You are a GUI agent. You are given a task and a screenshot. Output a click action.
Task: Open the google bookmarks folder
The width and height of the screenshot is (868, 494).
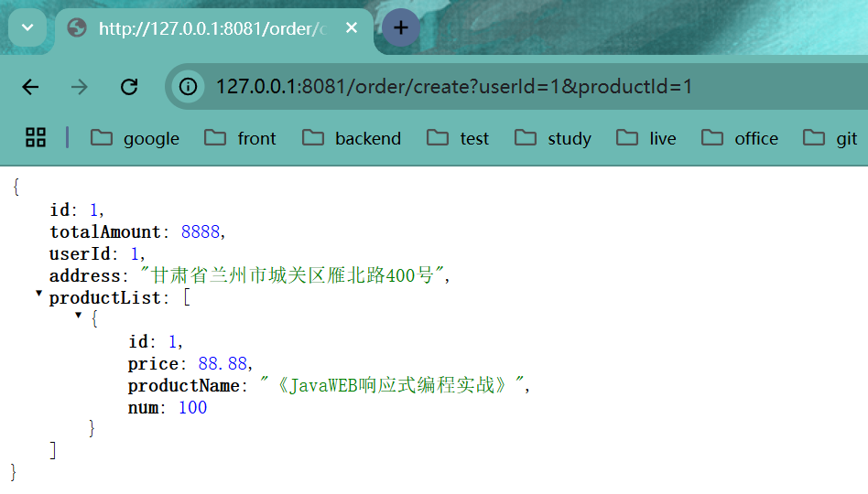(x=136, y=138)
